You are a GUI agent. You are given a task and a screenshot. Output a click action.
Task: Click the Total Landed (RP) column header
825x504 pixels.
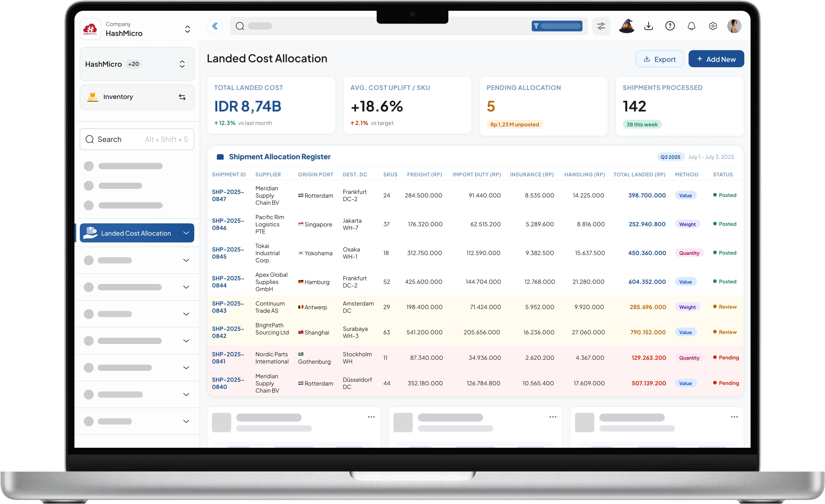tap(639, 175)
